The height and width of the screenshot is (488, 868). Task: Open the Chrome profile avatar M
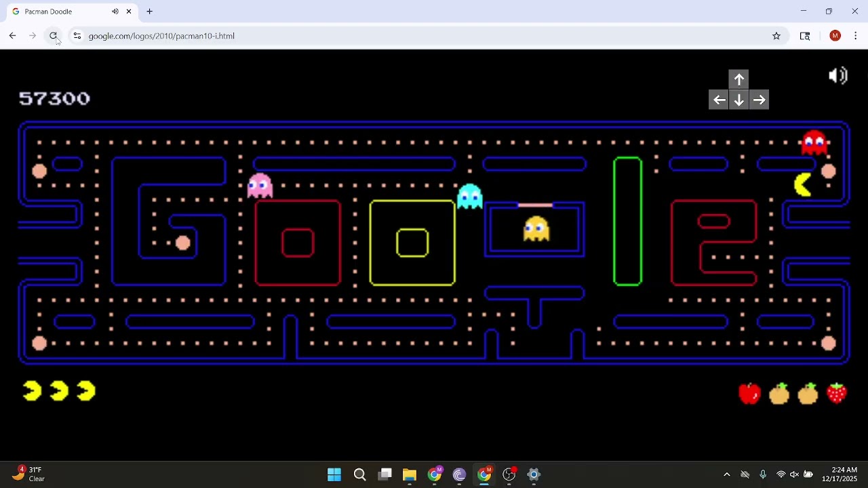pos(835,36)
